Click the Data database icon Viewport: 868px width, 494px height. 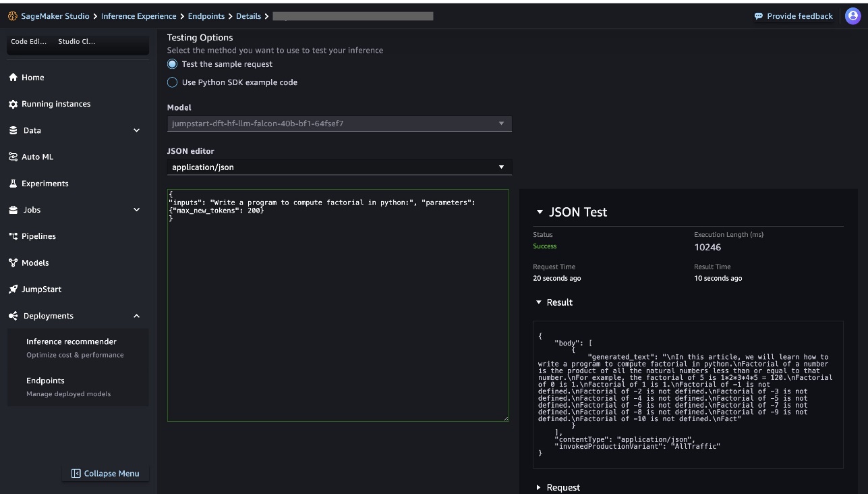[x=13, y=130]
